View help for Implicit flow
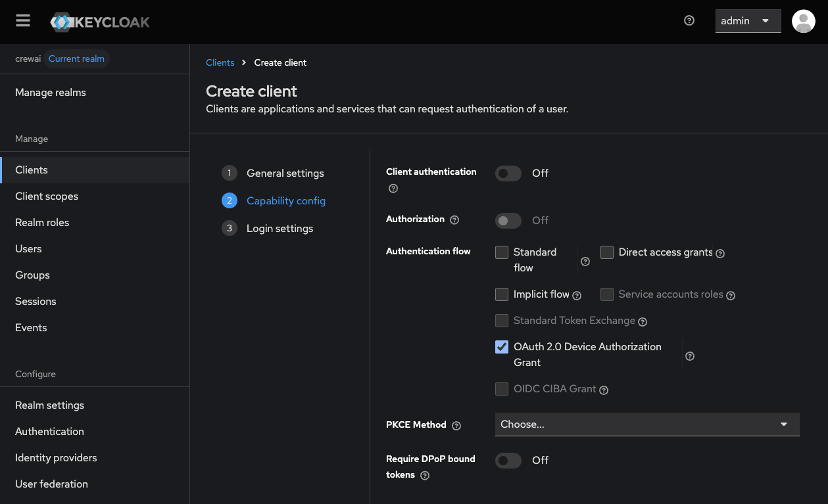 [577, 294]
